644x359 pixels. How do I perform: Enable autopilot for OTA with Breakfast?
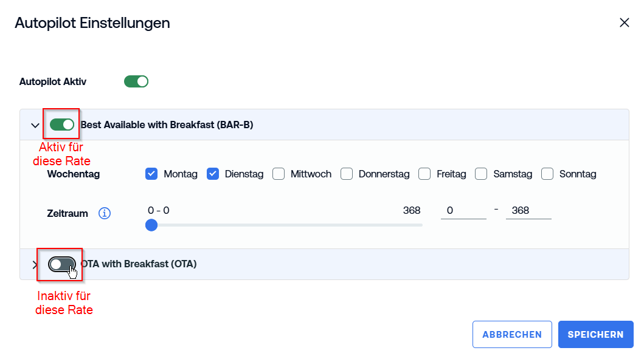tap(61, 264)
